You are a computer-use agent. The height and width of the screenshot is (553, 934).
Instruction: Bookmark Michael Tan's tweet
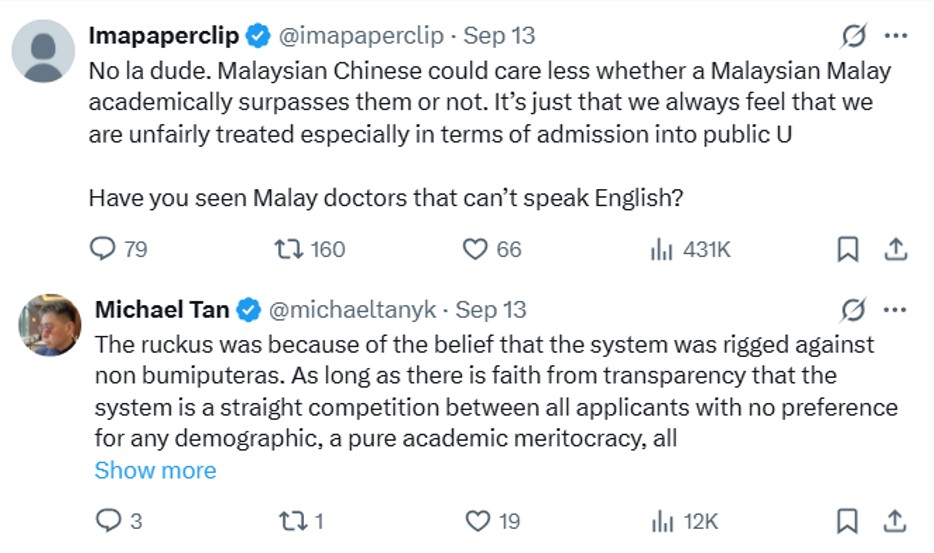[847, 521]
